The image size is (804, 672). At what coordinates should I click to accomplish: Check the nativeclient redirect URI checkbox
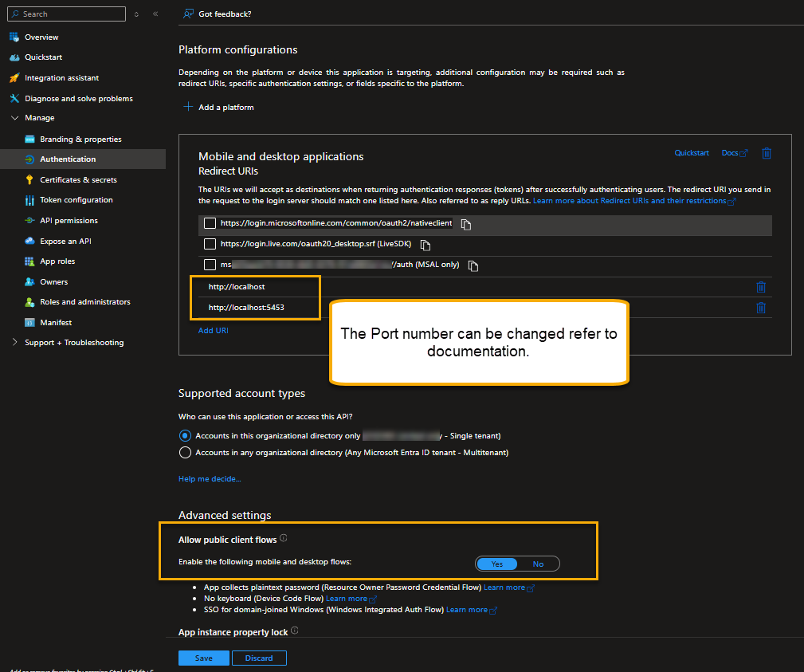208,224
